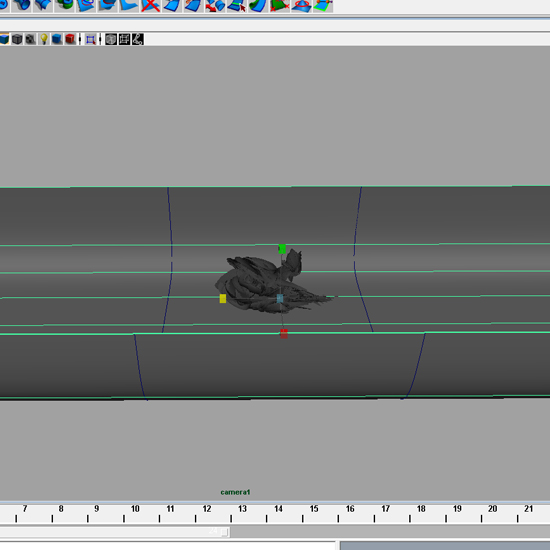Toggle isolate select blue frame icon
This screenshot has width=550, height=550.
pyautogui.click(x=90, y=39)
